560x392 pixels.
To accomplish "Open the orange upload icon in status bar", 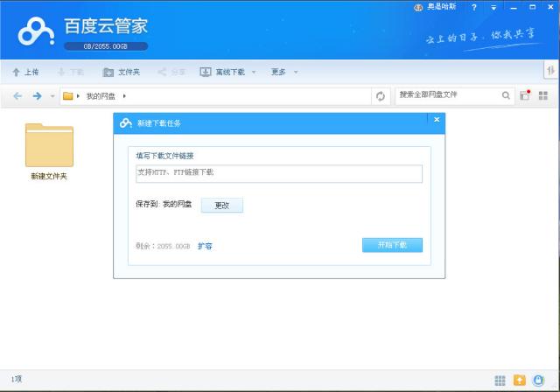I will [520, 381].
